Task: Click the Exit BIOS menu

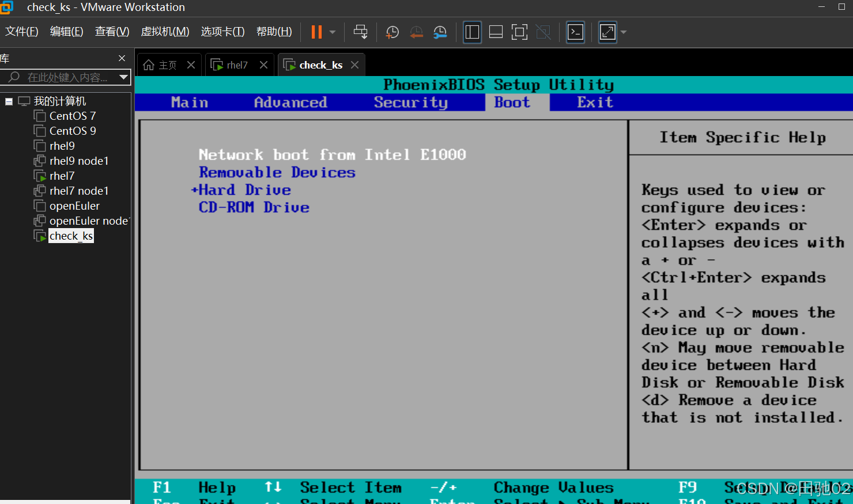Action: pos(595,103)
